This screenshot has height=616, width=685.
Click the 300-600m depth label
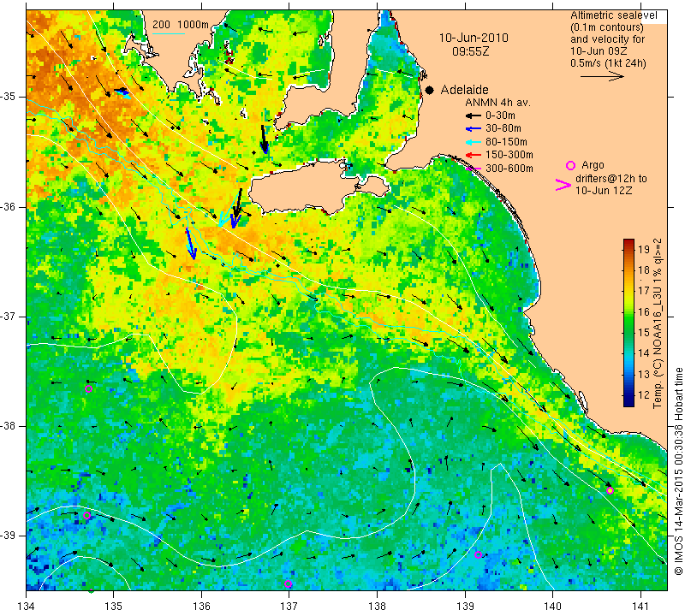509,169
